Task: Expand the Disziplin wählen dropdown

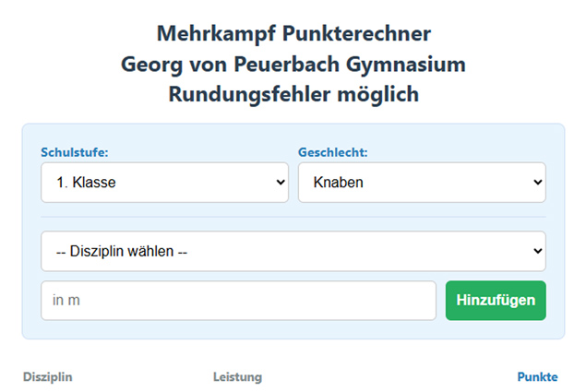Action: click(x=293, y=251)
